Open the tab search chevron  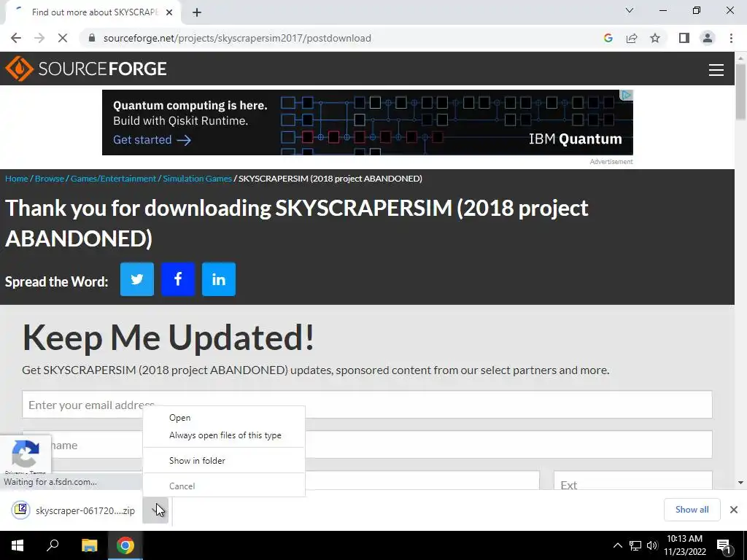(x=630, y=10)
